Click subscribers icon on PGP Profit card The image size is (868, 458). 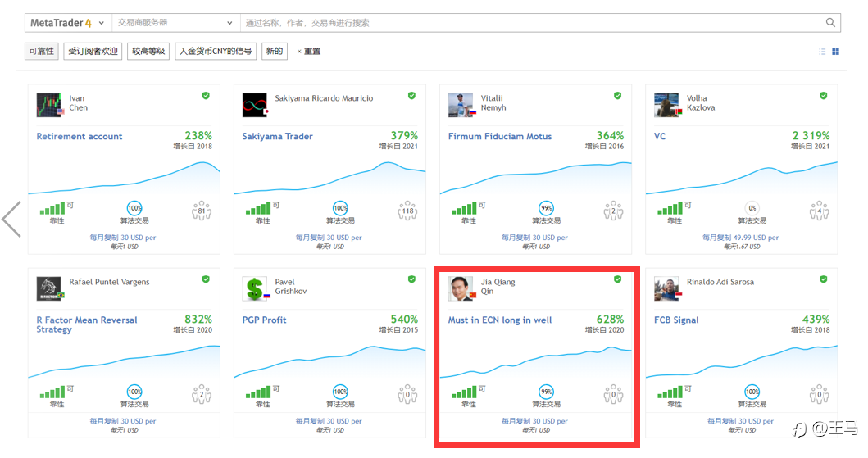point(407,394)
